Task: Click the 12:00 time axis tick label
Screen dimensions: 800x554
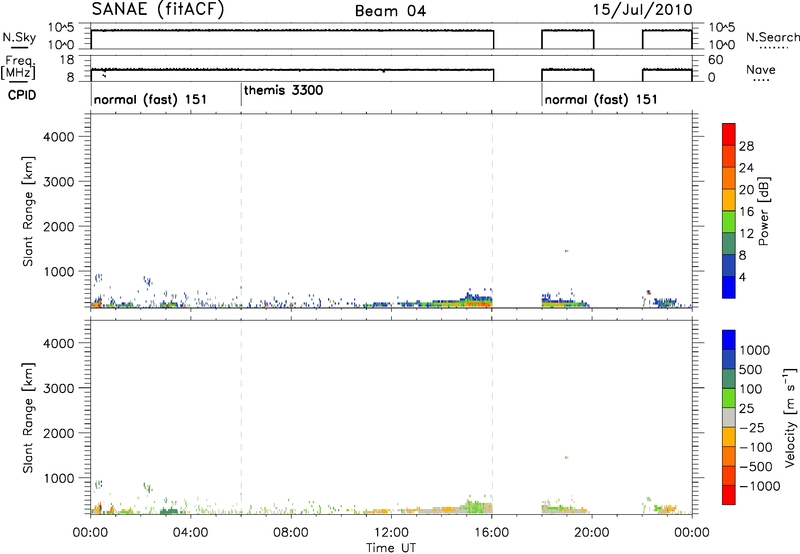Action: point(391,533)
